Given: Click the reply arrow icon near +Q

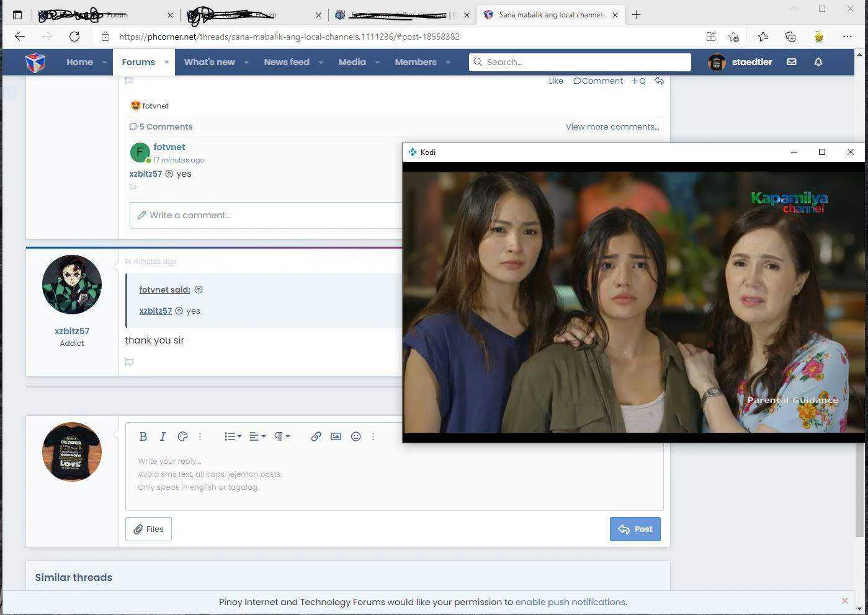Looking at the screenshot, I should (659, 81).
